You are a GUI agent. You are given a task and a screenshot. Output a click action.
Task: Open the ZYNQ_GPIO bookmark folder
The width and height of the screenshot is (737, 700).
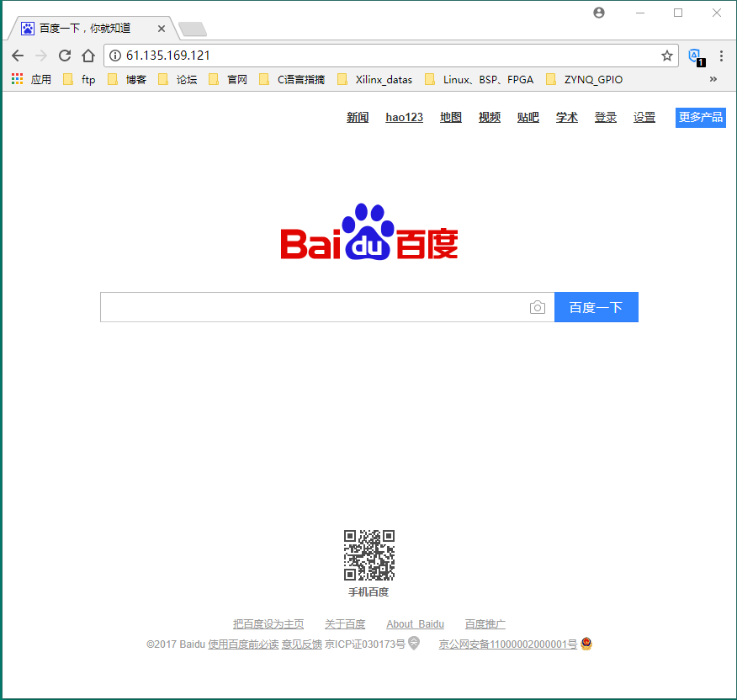point(585,80)
